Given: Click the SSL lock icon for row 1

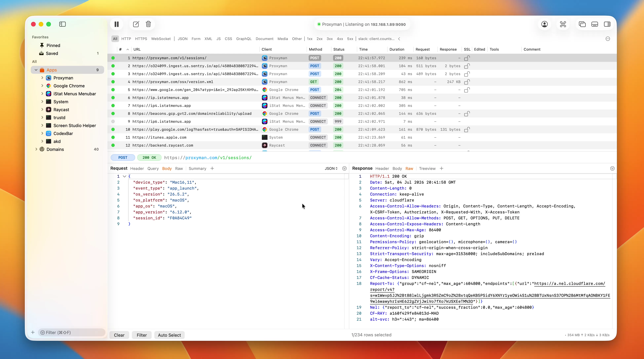Looking at the screenshot, I should pyautogui.click(x=467, y=58).
